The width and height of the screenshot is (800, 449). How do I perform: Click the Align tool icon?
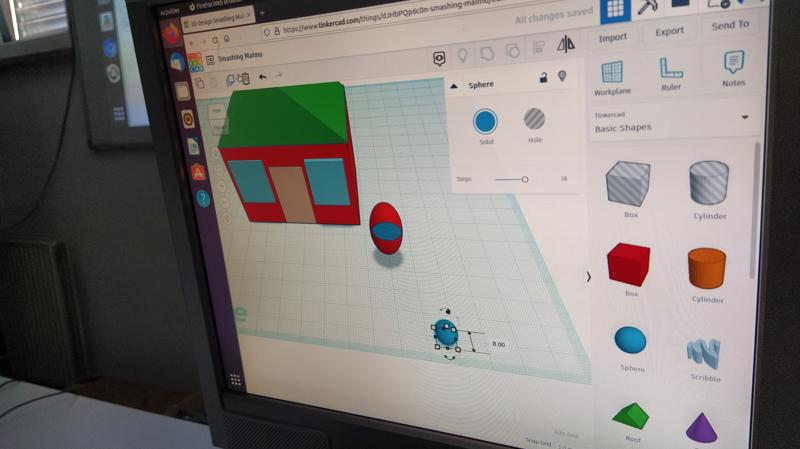pos(538,47)
